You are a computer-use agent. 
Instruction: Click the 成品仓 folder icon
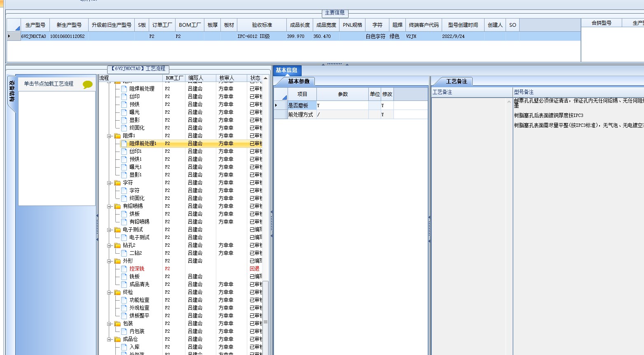(x=117, y=339)
